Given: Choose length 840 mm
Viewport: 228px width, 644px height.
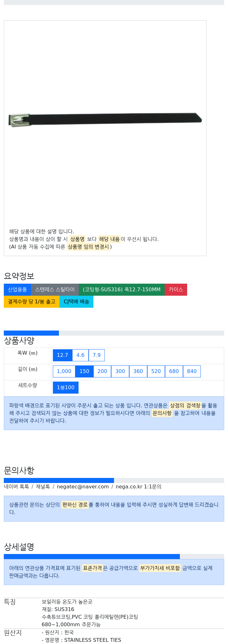Looking at the screenshot, I should (192, 371).
